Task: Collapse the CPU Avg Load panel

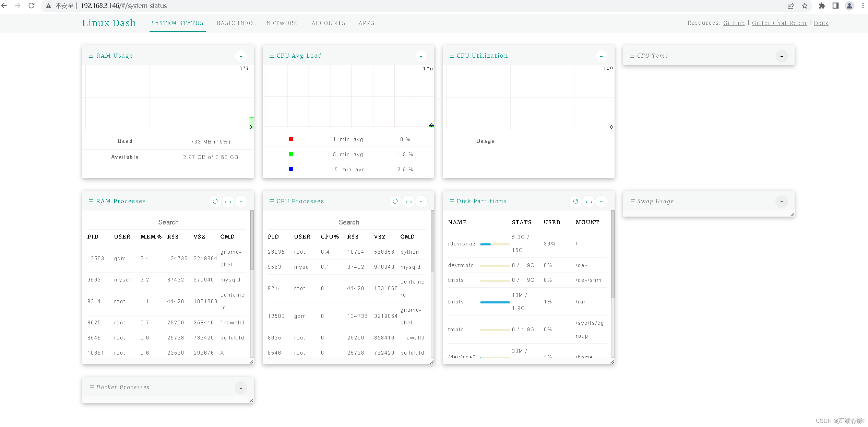Action: 422,55
